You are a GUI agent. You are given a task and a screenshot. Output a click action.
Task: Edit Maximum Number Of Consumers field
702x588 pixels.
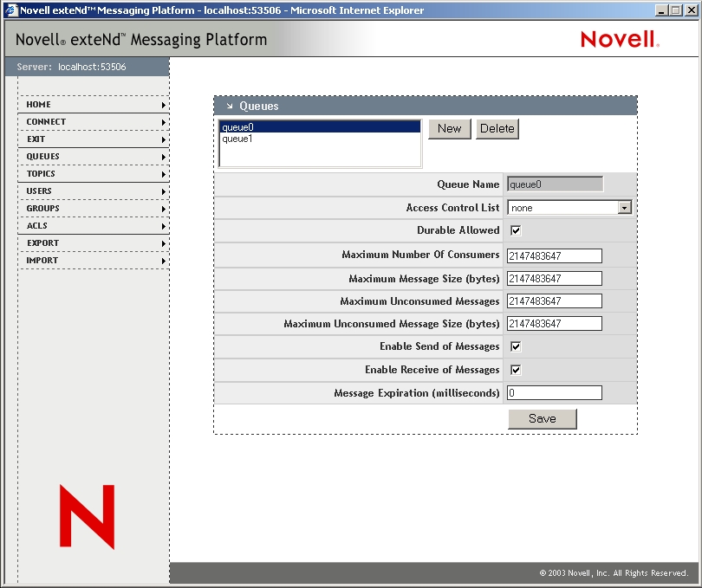pos(555,256)
